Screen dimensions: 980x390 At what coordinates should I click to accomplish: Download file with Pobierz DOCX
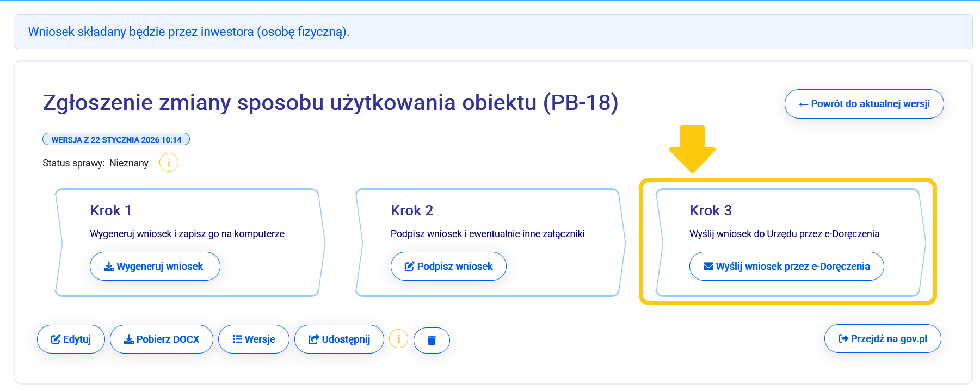(x=162, y=339)
